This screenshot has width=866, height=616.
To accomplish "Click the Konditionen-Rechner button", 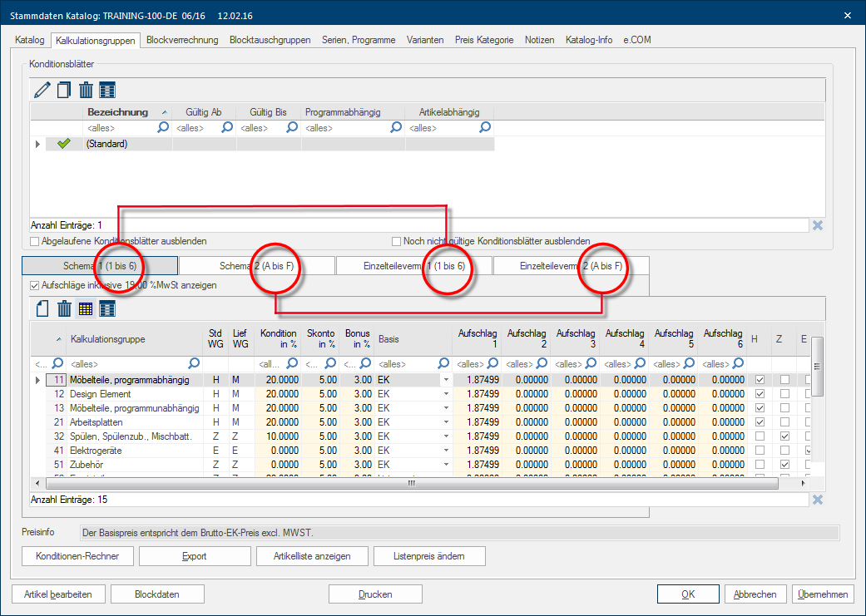I will [77, 556].
